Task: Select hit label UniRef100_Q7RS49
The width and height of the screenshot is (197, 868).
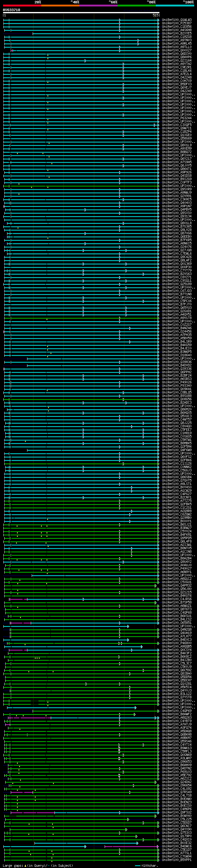Action: (x=177, y=792)
